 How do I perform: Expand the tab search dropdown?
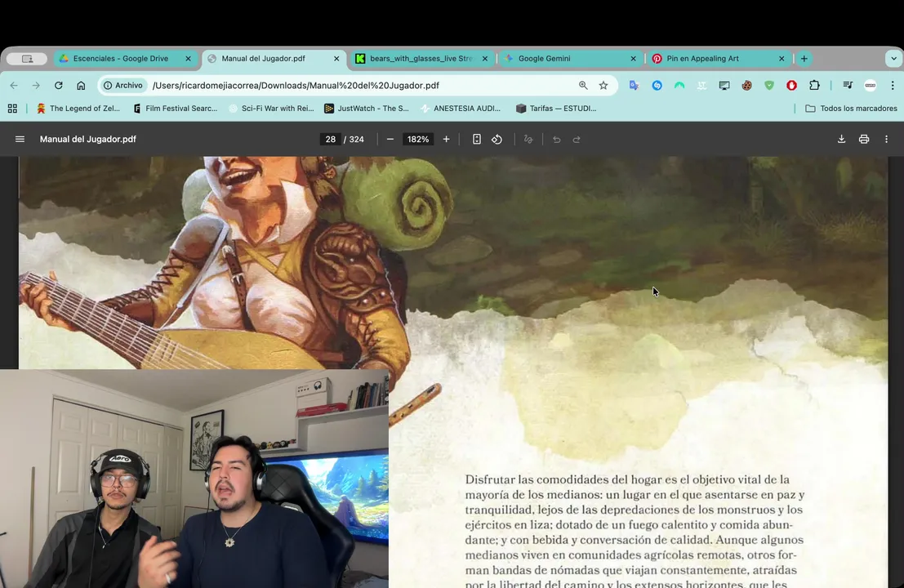pyautogui.click(x=893, y=58)
